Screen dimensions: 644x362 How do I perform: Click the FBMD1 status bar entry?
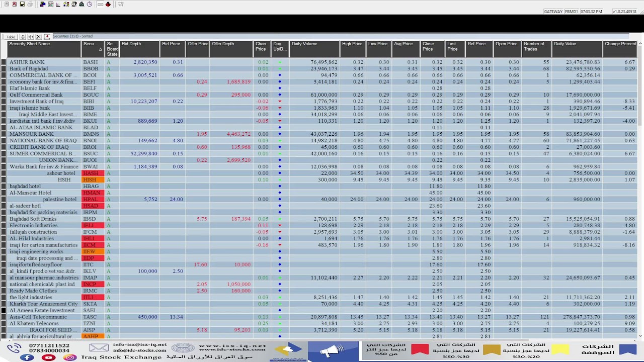[572, 11]
